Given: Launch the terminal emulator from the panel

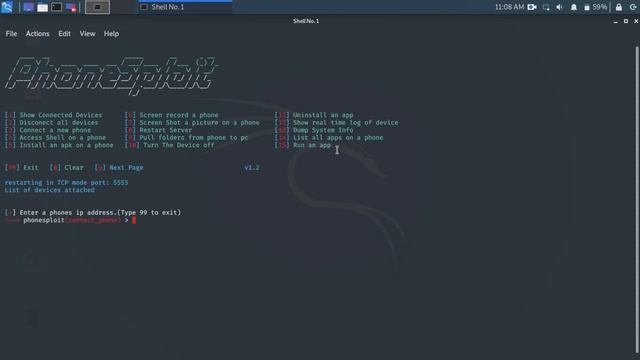Looking at the screenshot, I should click(x=57, y=7).
